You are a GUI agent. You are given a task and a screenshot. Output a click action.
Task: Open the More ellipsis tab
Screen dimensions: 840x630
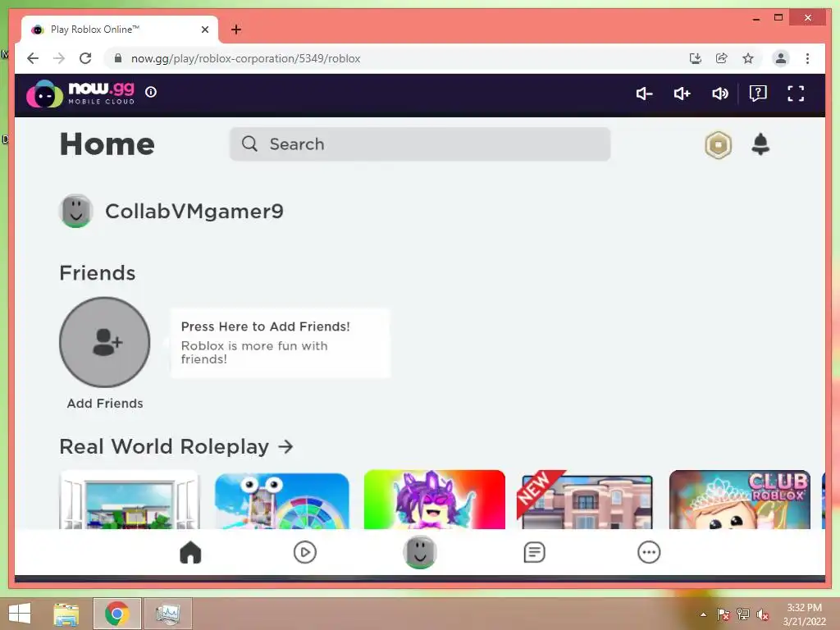pyautogui.click(x=649, y=552)
